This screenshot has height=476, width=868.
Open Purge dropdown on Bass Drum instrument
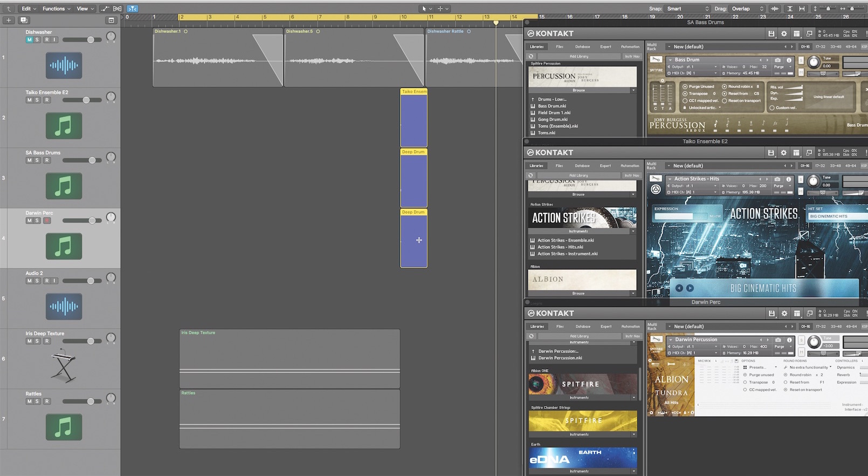coord(783,67)
